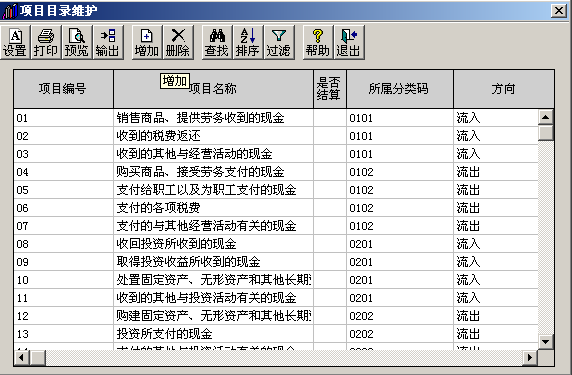Click the 退出 (Exit) door icon
This screenshot has width=572, height=375.
349,42
